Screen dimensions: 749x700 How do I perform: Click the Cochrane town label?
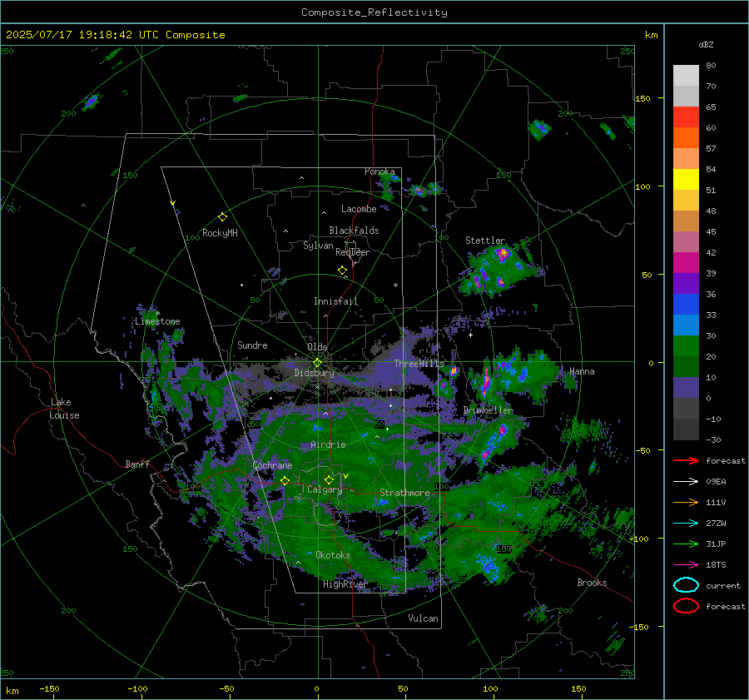(x=272, y=465)
